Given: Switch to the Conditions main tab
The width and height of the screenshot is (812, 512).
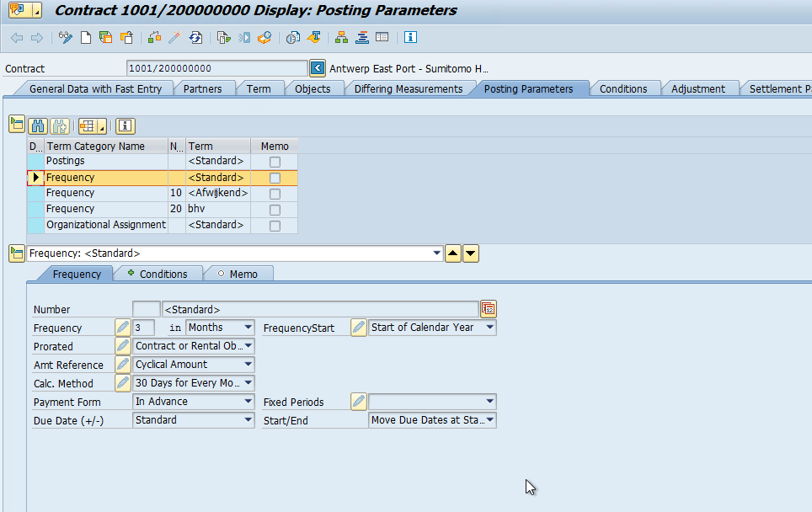Looking at the screenshot, I should tap(623, 88).
